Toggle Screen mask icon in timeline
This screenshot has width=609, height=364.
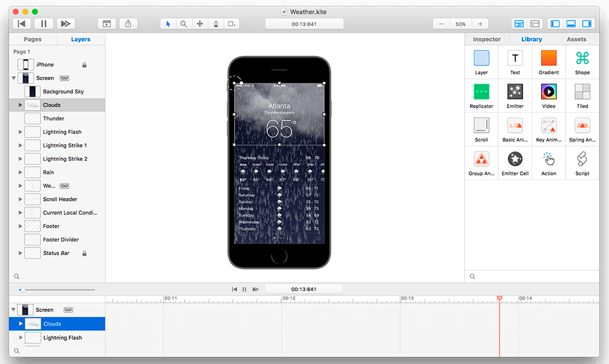[69, 310]
